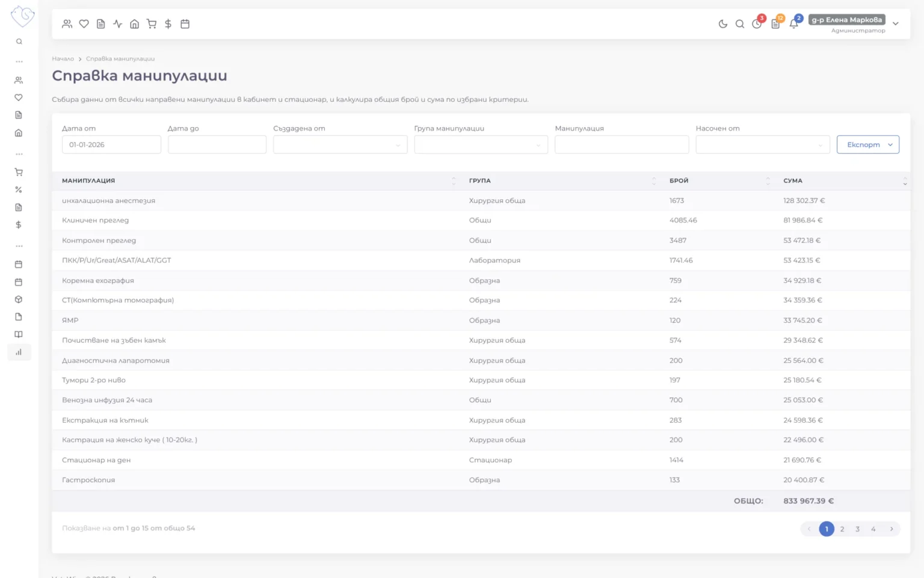
Task: Open the box package icon in sidebar
Action: click(19, 299)
